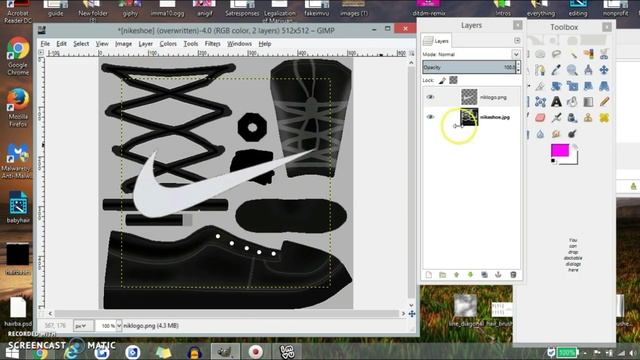
Task: Open the Layer menu
Action: (145, 44)
